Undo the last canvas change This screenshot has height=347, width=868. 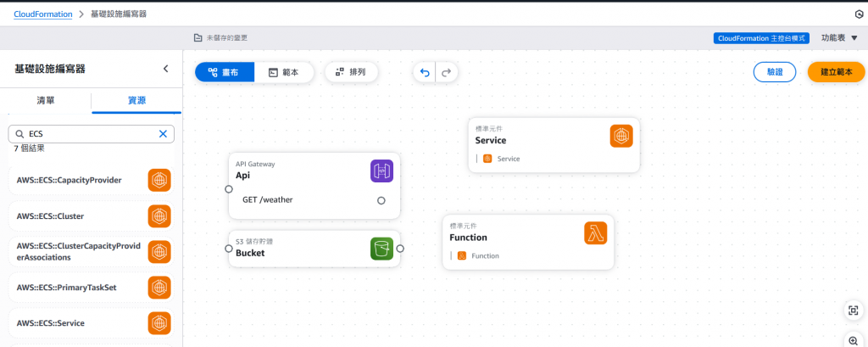point(425,73)
